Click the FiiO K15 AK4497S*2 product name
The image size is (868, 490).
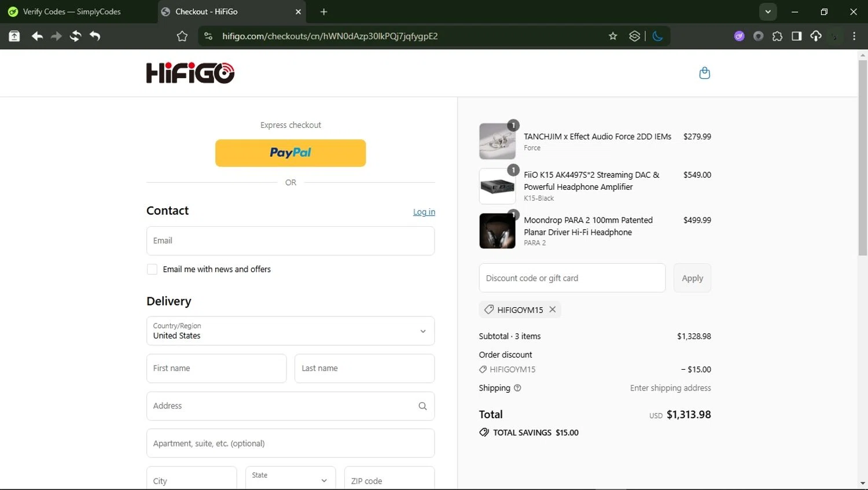(x=591, y=180)
